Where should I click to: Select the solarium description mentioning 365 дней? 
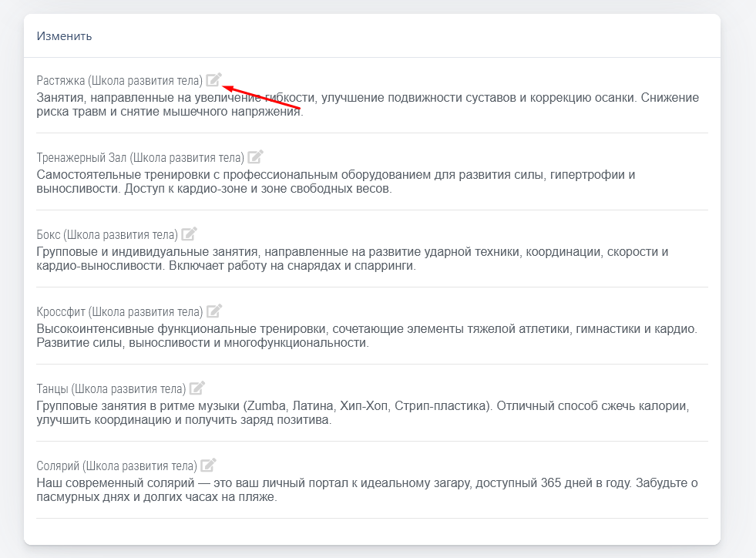367,490
